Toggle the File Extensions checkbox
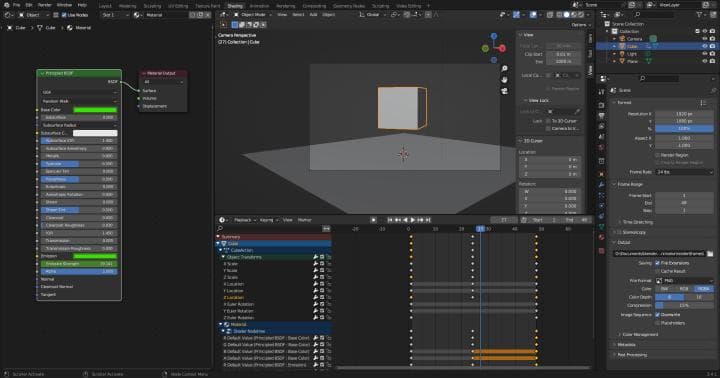 658,263
